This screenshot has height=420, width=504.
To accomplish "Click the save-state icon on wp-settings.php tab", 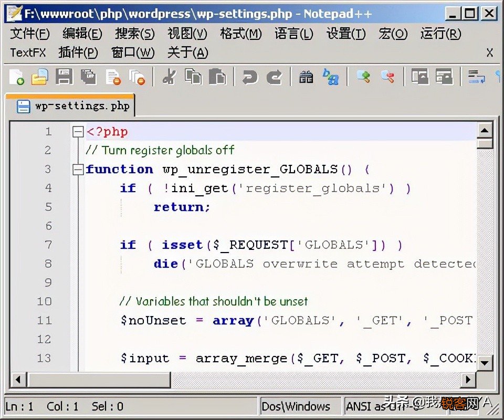I will pos(24,107).
